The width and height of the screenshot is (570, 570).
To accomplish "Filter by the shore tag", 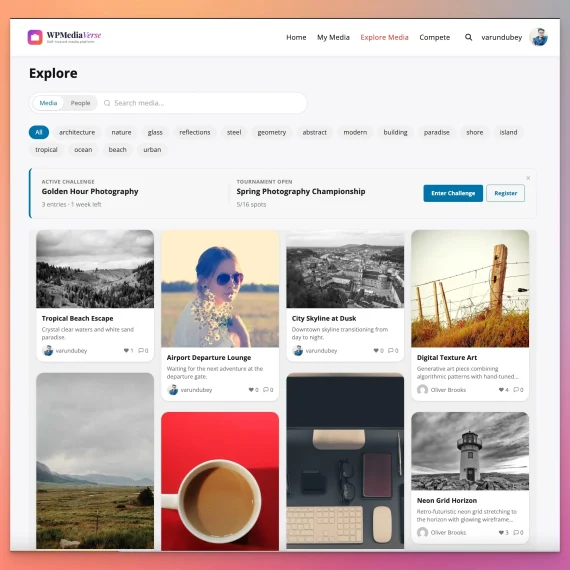I will point(475,132).
